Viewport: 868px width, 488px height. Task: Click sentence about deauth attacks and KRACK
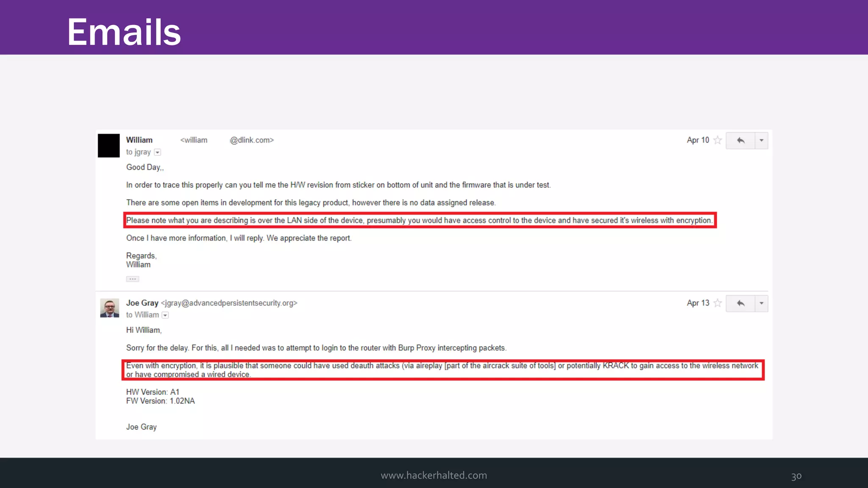tap(442, 370)
